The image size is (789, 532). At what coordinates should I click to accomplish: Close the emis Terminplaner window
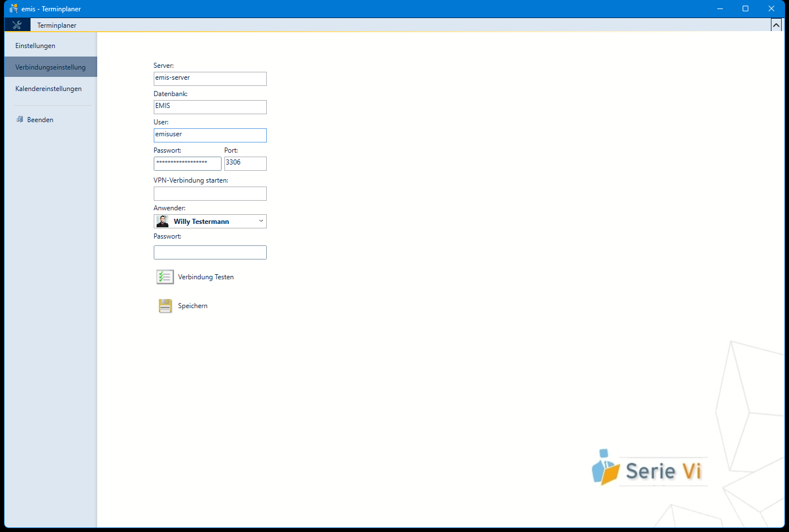pyautogui.click(x=771, y=8)
